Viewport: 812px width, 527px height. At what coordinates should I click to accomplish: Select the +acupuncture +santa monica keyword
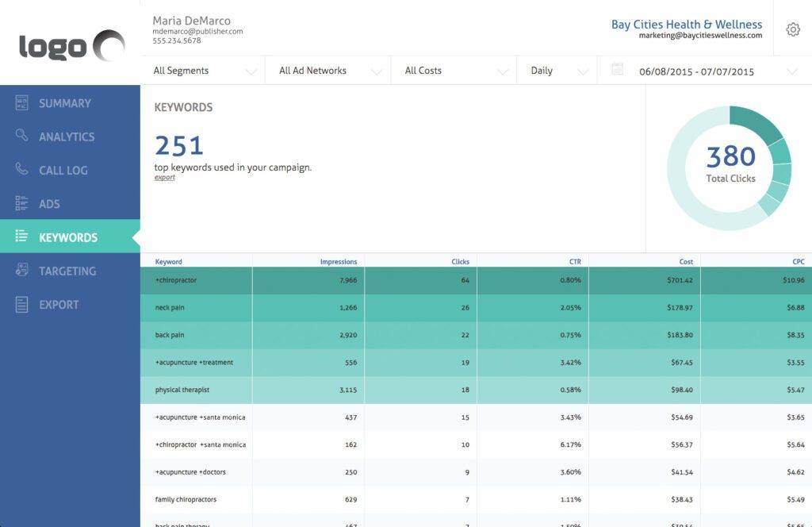200,417
